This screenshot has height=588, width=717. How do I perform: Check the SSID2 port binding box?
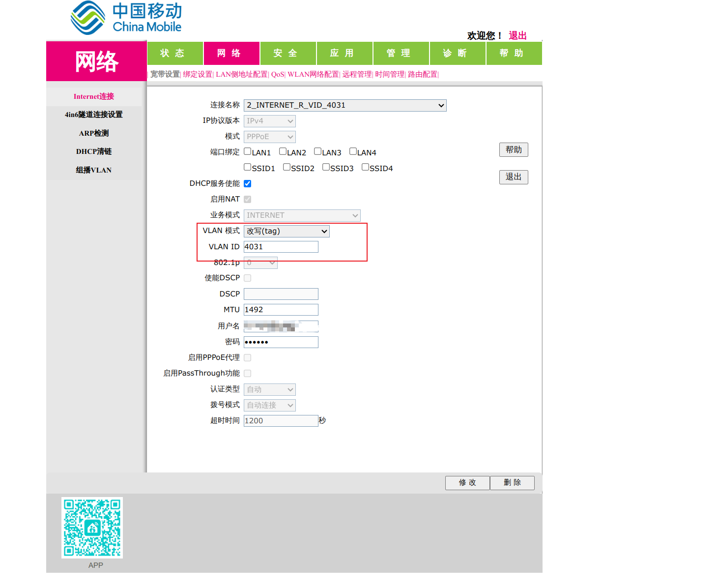287,167
